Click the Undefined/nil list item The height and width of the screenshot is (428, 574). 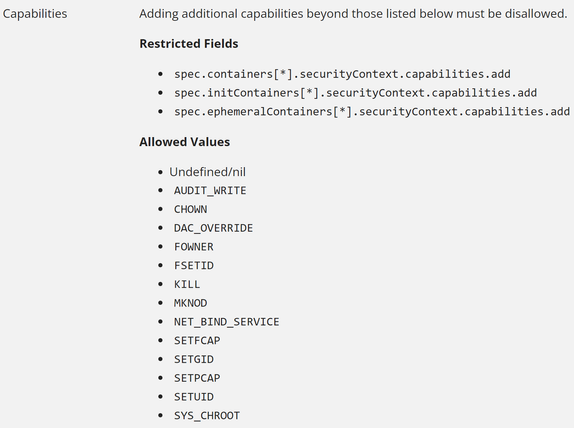click(207, 172)
